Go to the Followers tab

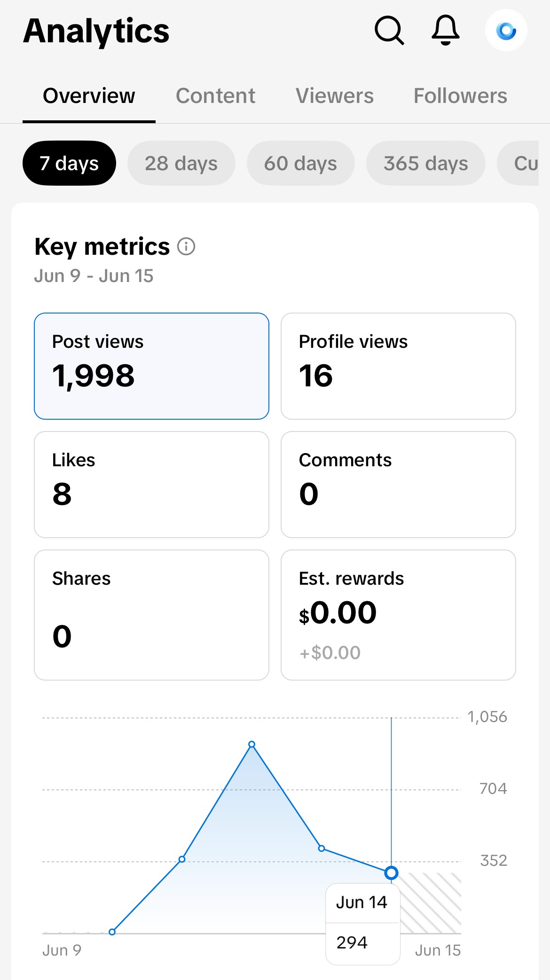click(460, 96)
